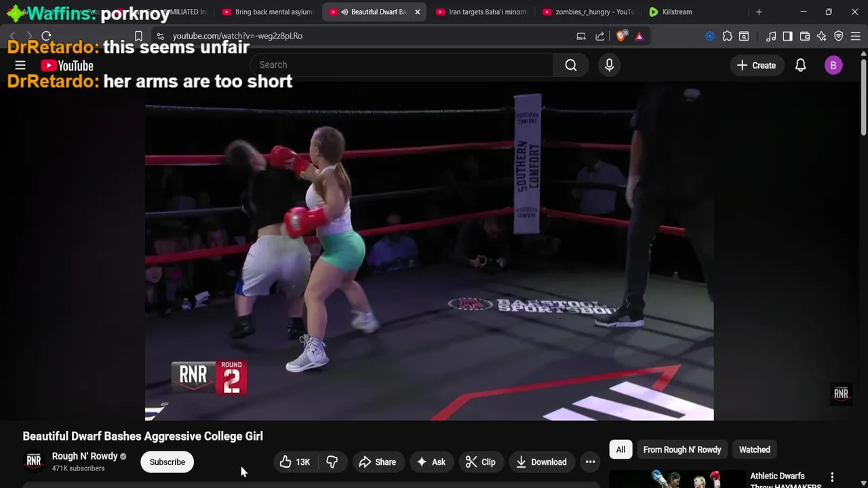Click the Share button

tap(377, 462)
